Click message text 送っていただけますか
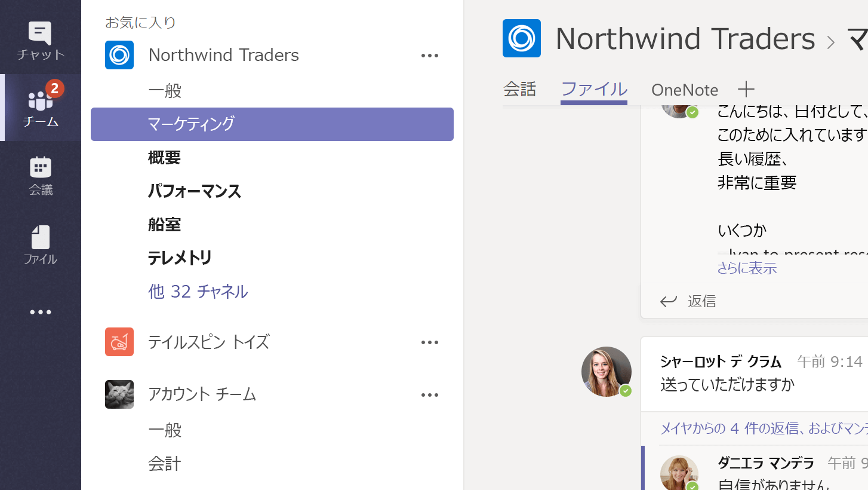Viewport: 868px width, 490px height. 727,384
